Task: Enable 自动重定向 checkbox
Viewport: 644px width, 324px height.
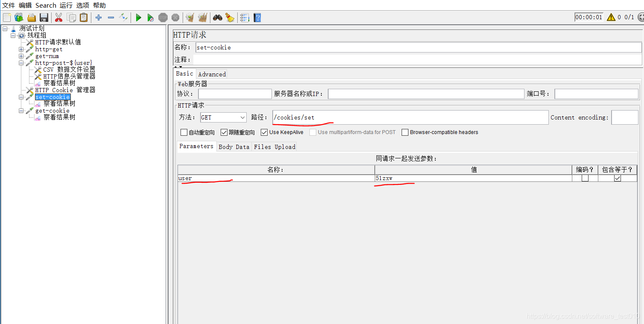Action: [x=184, y=132]
